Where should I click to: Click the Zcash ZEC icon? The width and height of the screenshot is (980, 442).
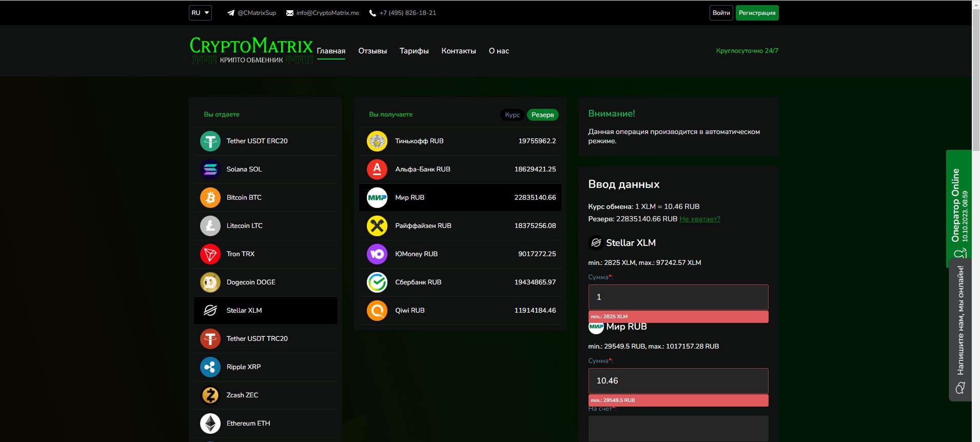pyautogui.click(x=210, y=395)
